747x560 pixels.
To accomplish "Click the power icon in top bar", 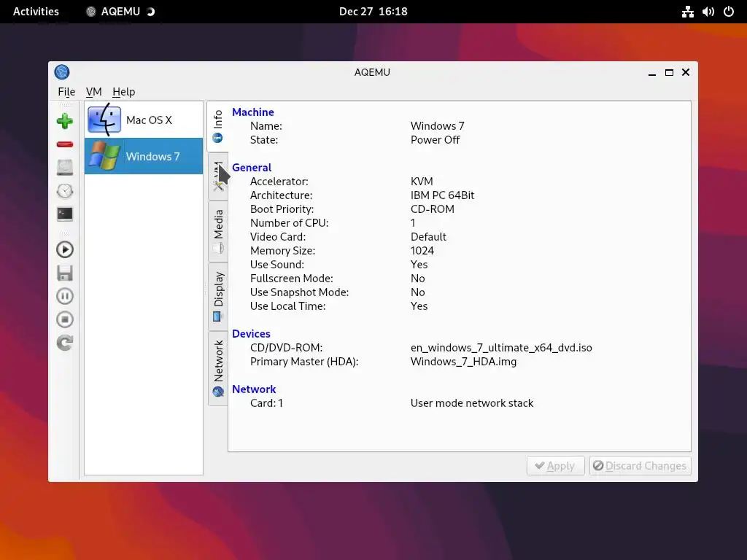I will click(x=729, y=12).
